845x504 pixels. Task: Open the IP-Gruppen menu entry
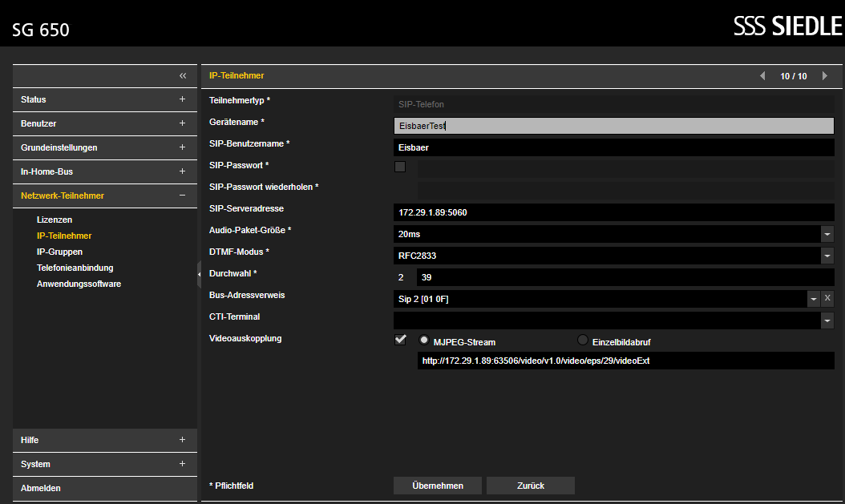(59, 252)
